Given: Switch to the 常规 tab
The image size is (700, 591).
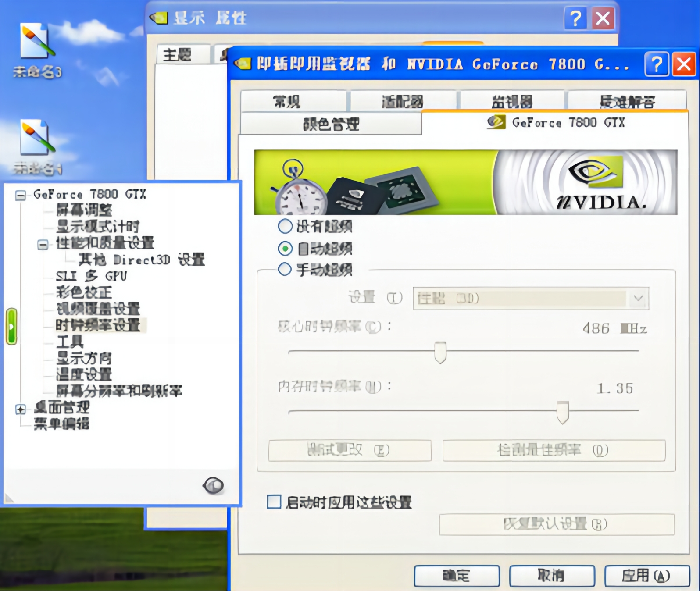Looking at the screenshot, I should pyautogui.click(x=293, y=101).
